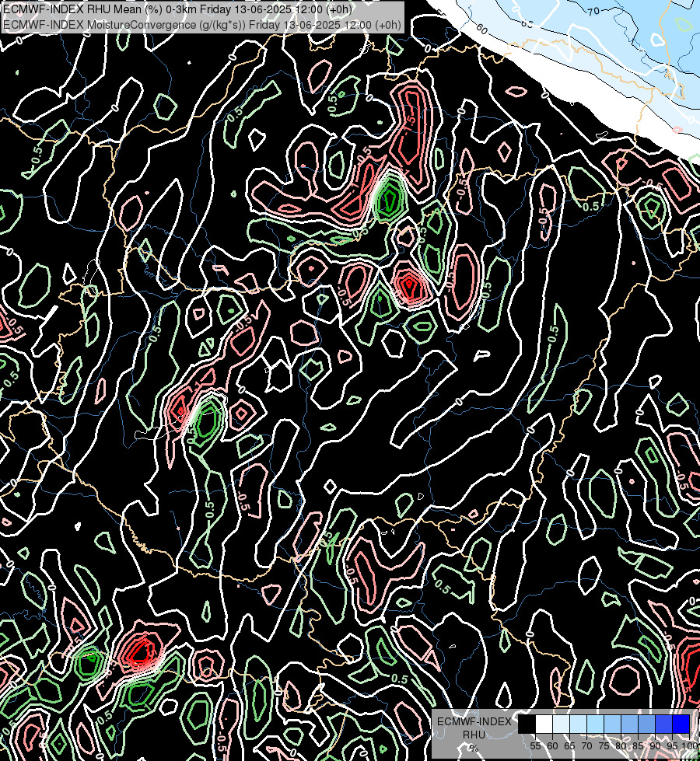The width and height of the screenshot is (700, 761).
Task: Click the legend tick value 65
Action: 569,746
